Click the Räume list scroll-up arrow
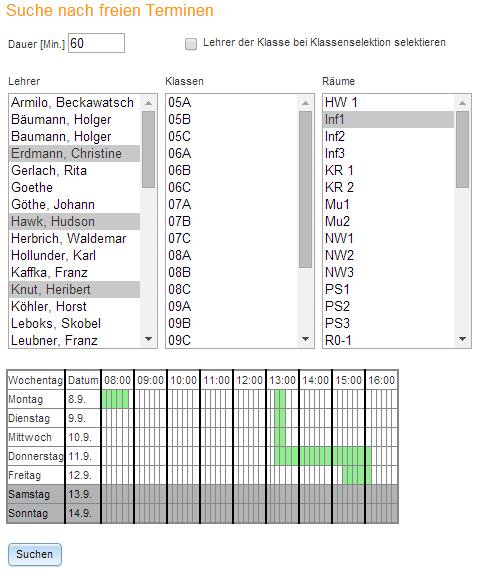The image size is (502, 579). tap(462, 103)
